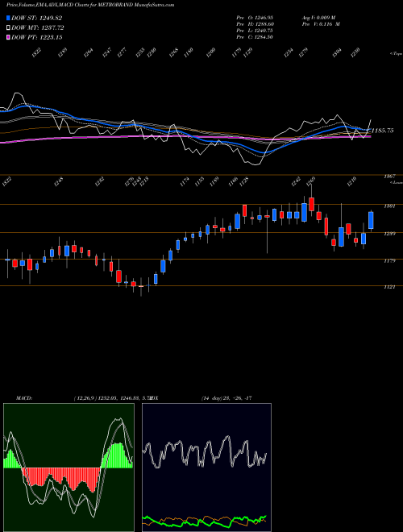
Task: Click the blue DOW ST legend swatch
Action: coord(8,18)
